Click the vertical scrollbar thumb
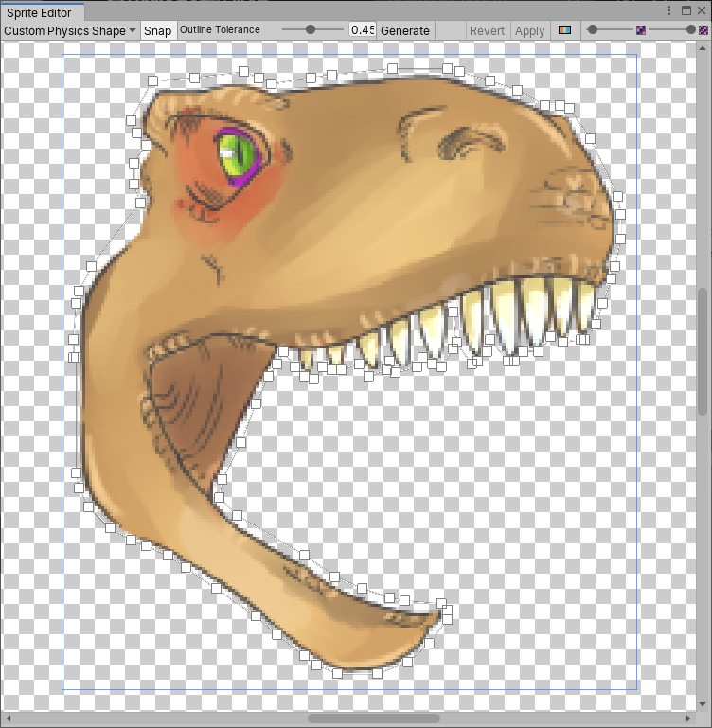 (x=703, y=350)
